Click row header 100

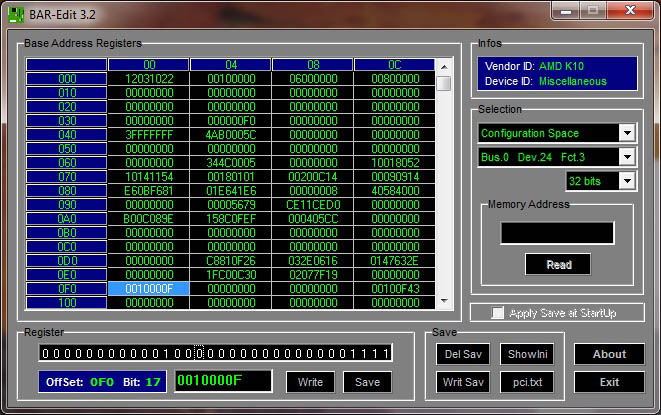pos(67,302)
